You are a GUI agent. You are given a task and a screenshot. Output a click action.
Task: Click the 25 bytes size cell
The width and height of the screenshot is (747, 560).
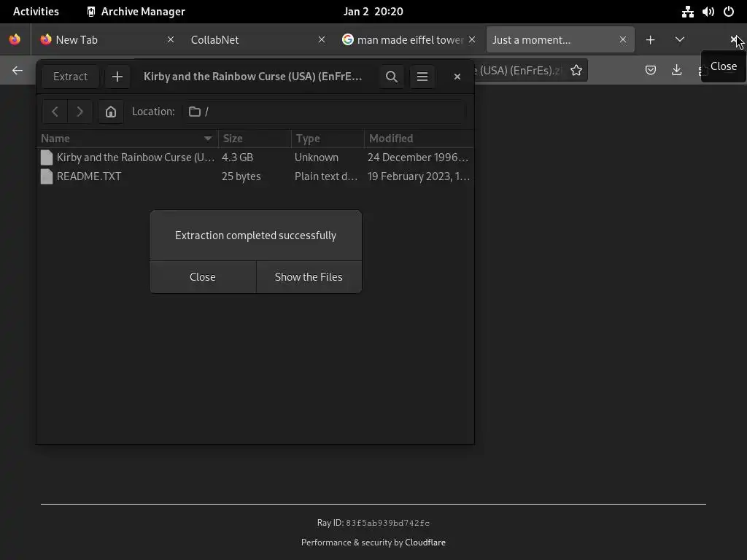point(241,176)
